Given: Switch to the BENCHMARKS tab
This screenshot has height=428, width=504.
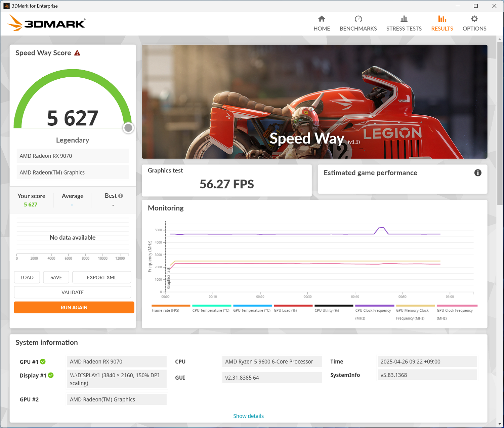Looking at the screenshot, I should point(358,24).
